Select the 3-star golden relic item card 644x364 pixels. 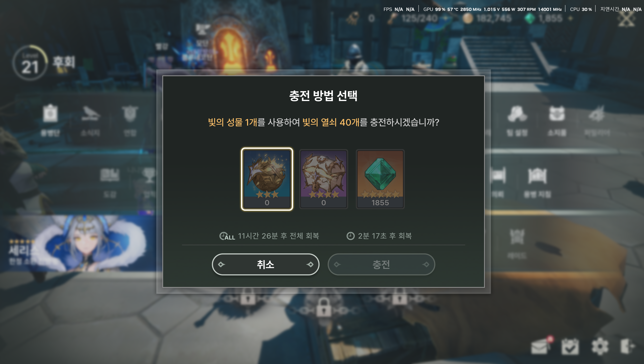pyautogui.click(x=267, y=179)
